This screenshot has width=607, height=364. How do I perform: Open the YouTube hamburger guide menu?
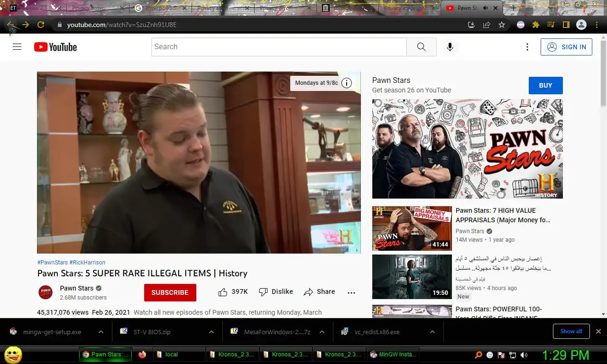pos(17,47)
